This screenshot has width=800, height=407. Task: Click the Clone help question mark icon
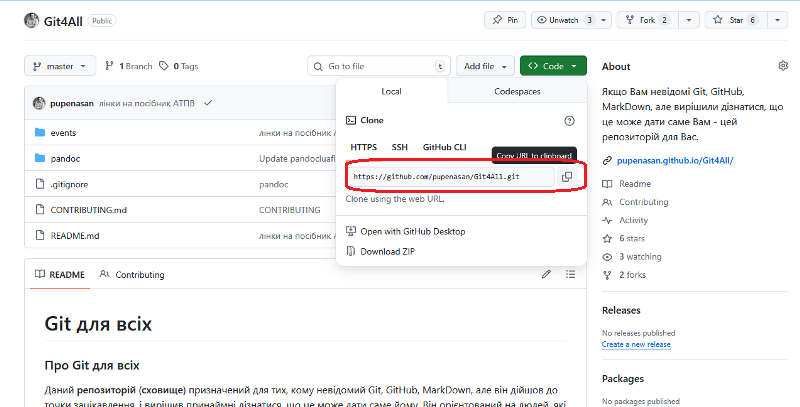pyautogui.click(x=569, y=120)
